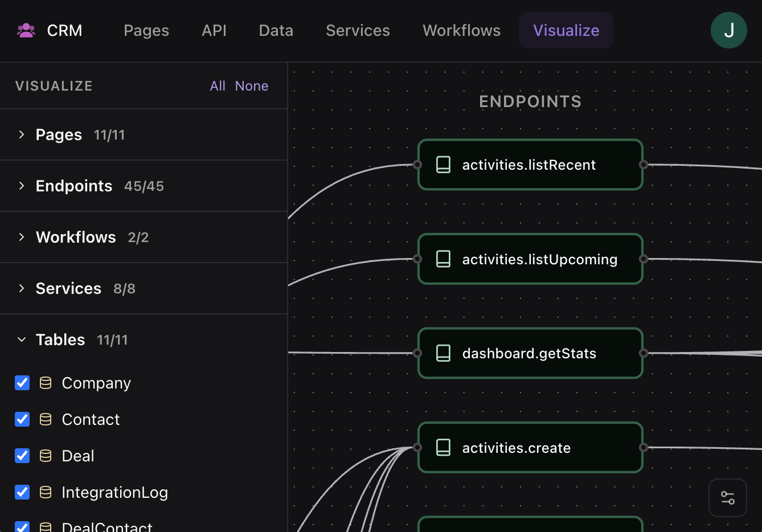Viewport: 762px width, 532px height.
Task: Switch to the Workflows tab
Action: click(x=461, y=30)
